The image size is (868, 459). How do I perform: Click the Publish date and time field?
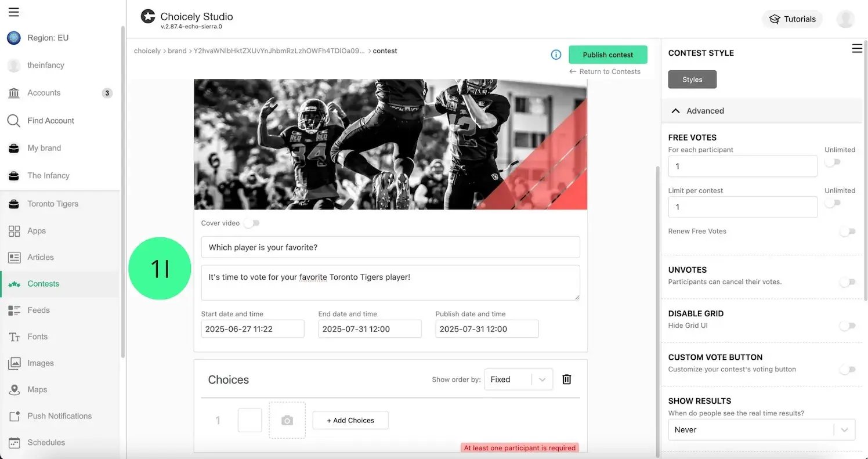tap(487, 329)
